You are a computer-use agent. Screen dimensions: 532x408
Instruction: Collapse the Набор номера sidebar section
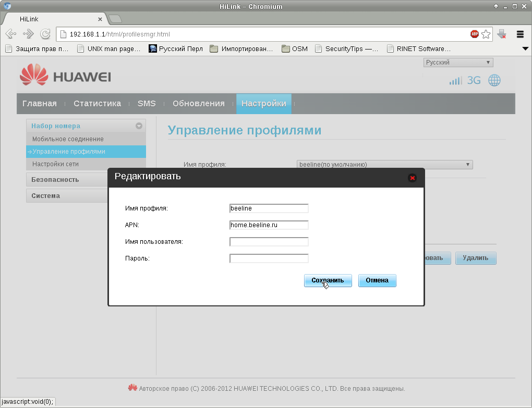click(x=139, y=126)
